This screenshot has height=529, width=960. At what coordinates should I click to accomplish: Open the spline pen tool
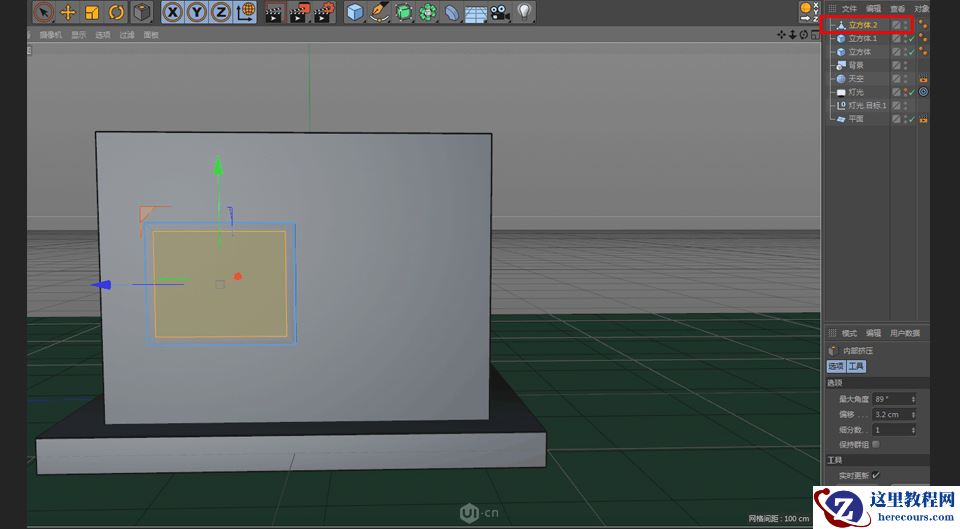(379, 12)
